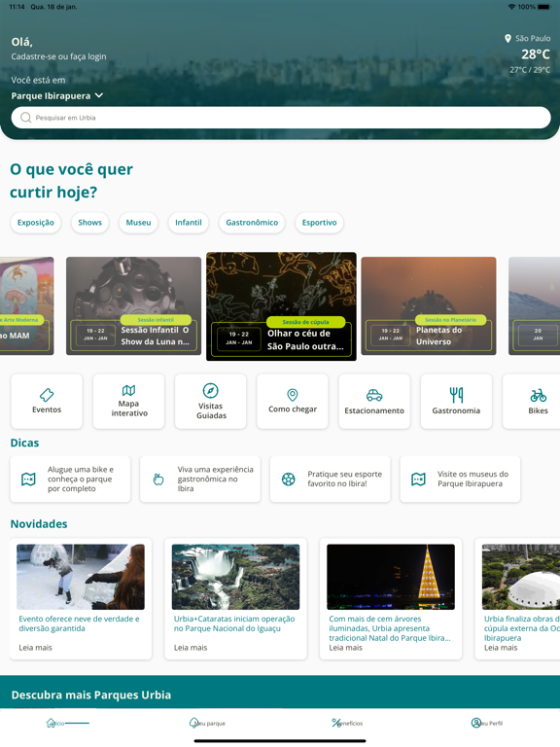560x747 pixels.
Task: Open the lit Christmas tree news photo
Action: [x=391, y=577]
